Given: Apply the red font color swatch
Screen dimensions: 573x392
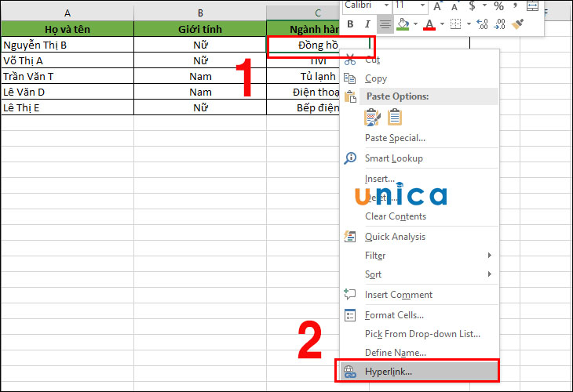Looking at the screenshot, I should [429, 24].
